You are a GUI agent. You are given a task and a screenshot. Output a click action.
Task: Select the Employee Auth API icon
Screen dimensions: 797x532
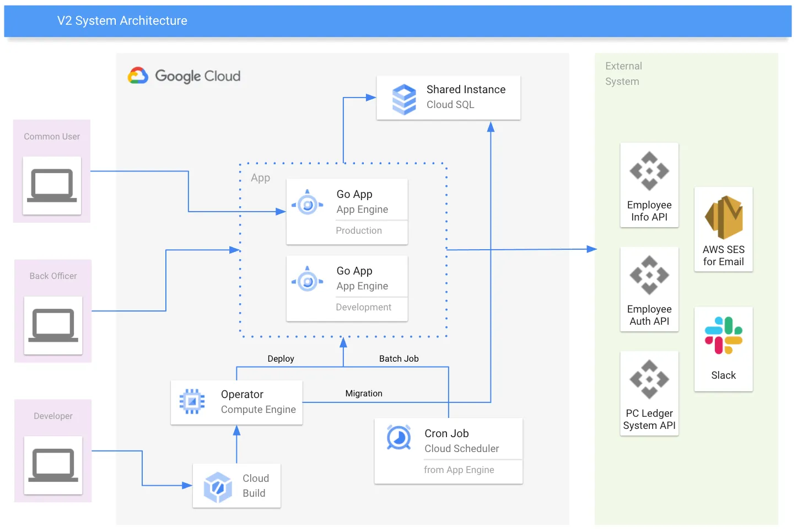point(649,275)
